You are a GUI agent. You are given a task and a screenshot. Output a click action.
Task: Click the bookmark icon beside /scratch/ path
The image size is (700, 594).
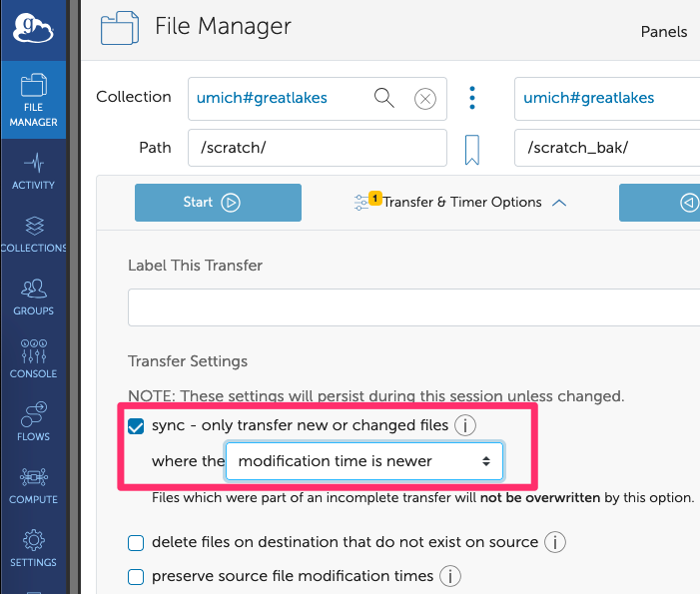point(472,150)
